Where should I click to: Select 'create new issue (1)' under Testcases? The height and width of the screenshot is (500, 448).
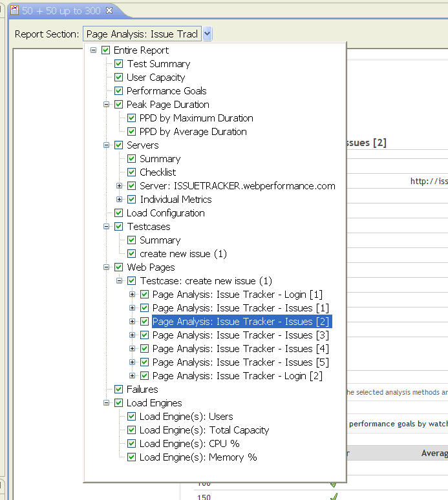(183, 254)
